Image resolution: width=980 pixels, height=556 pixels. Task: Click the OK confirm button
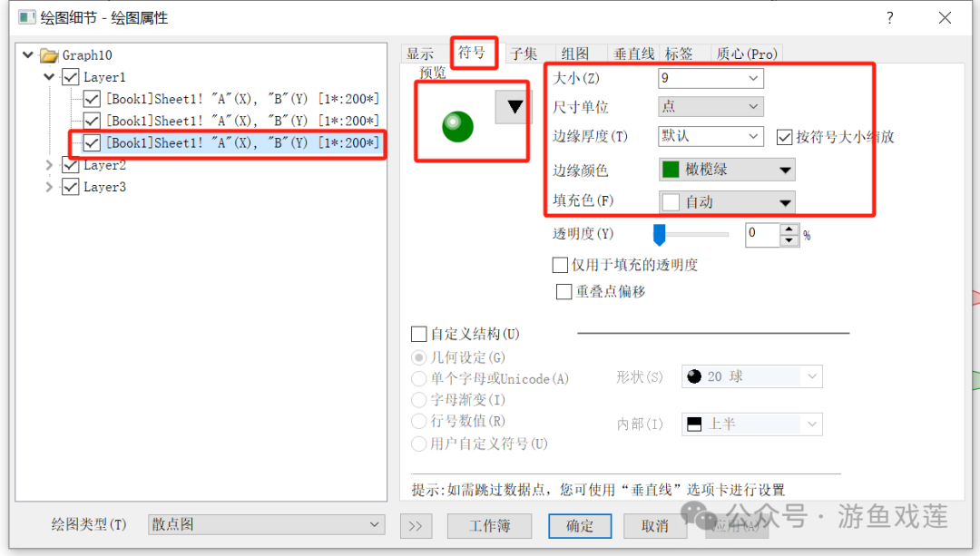coord(579,526)
